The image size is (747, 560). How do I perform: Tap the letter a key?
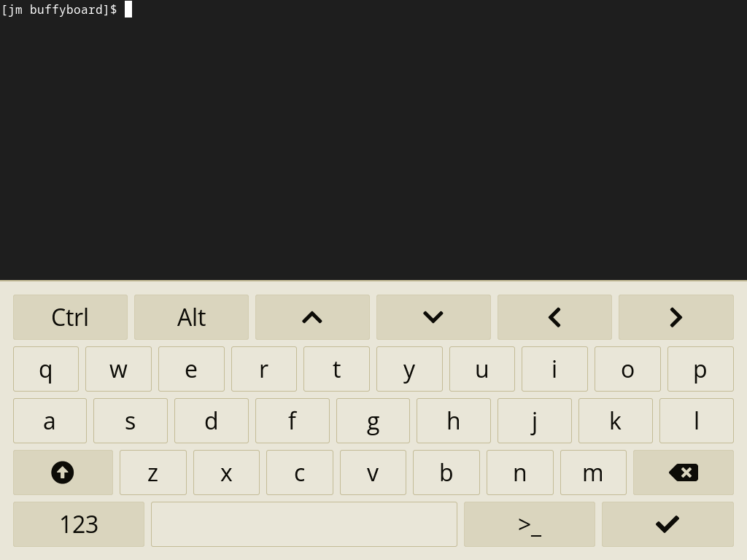point(50,421)
